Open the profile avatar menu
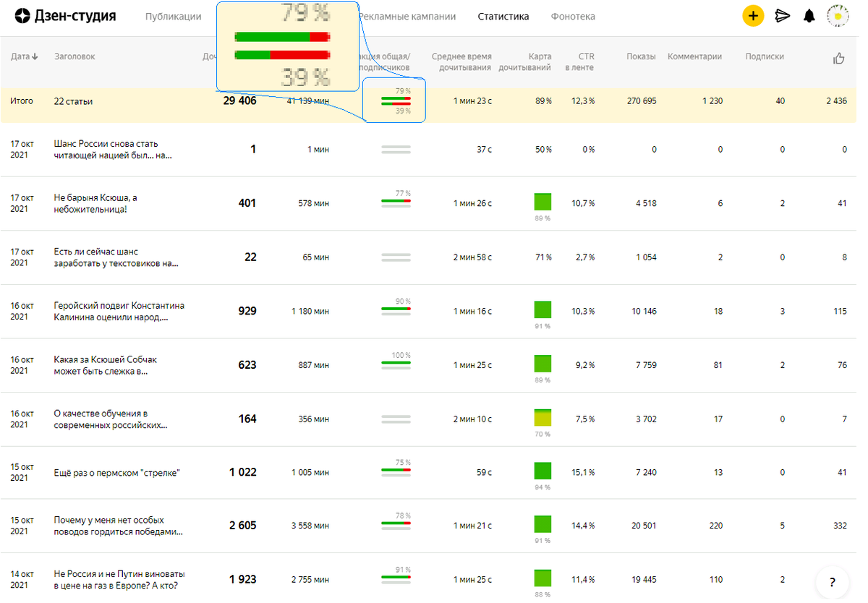This screenshot has height=603, width=868. click(x=838, y=16)
